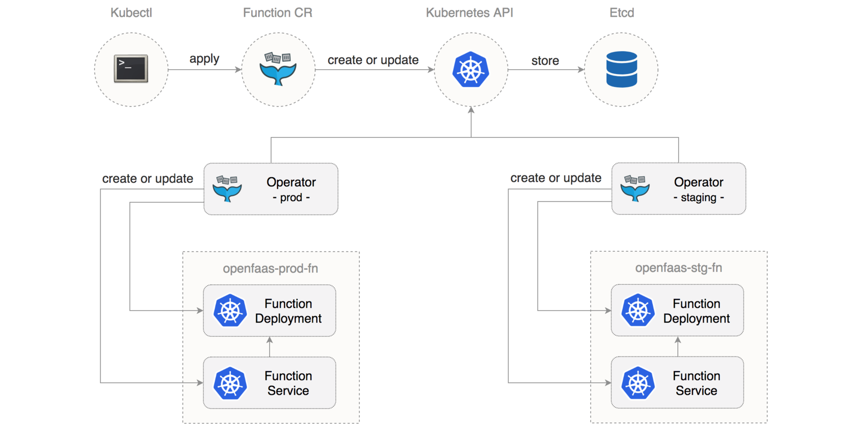Click 'create or update' label beside Operator prod
868x434 pixels.
click(148, 179)
